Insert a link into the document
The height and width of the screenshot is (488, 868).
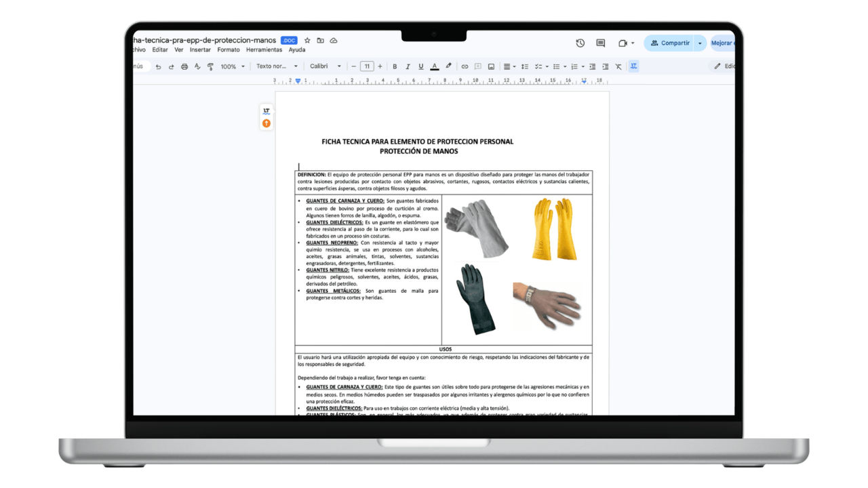tap(465, 66)
